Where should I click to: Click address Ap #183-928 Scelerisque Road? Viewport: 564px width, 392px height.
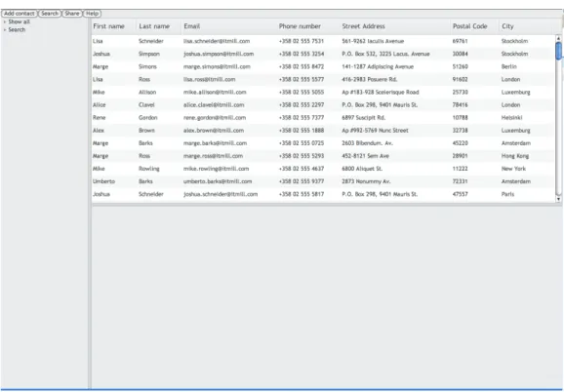click(x=381, y=93)
